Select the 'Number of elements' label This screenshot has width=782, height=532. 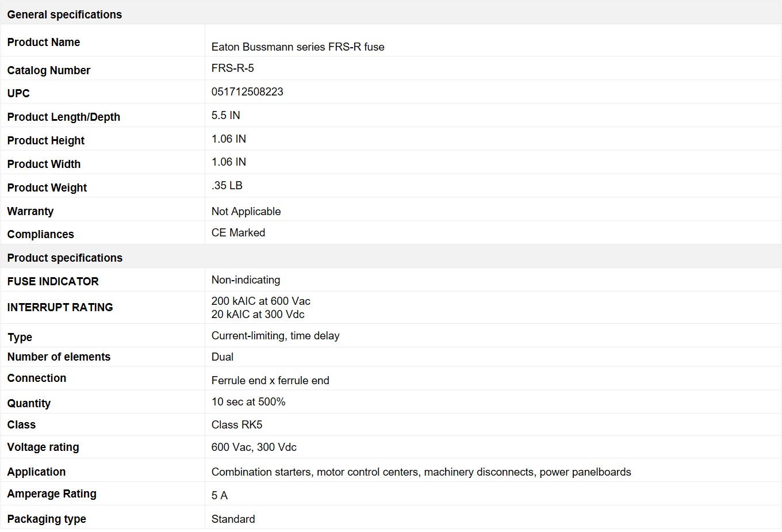(x=59, y=357)
